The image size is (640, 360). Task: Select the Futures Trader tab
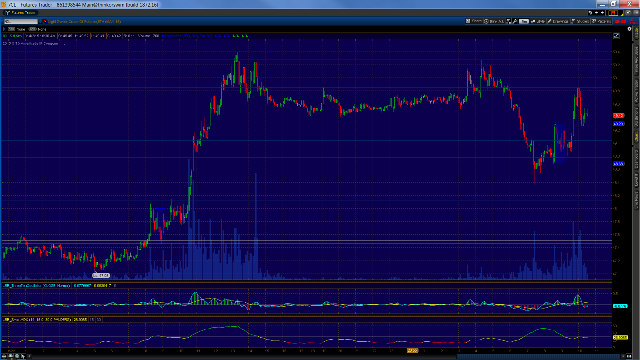click(20, 13)
